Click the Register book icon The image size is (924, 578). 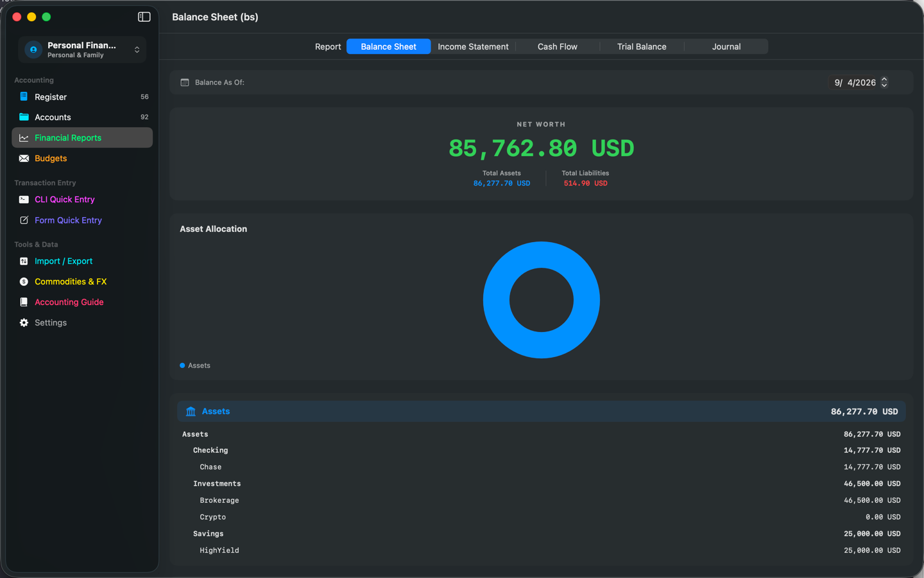pyautogui.click(x=24, y=97)
